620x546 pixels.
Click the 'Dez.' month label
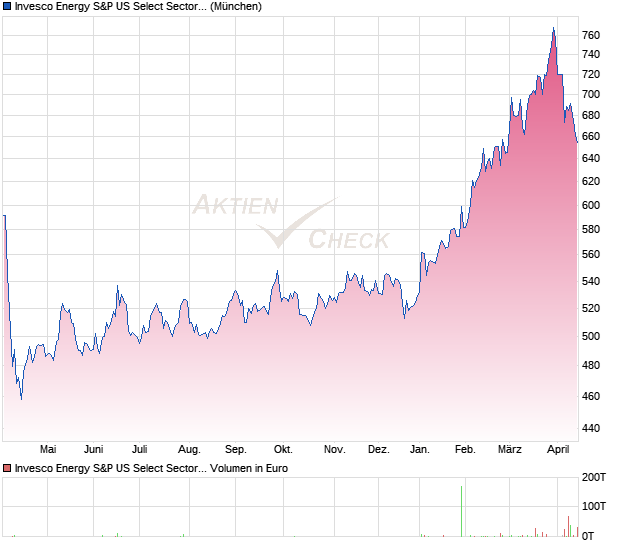[x=378, y=450]
